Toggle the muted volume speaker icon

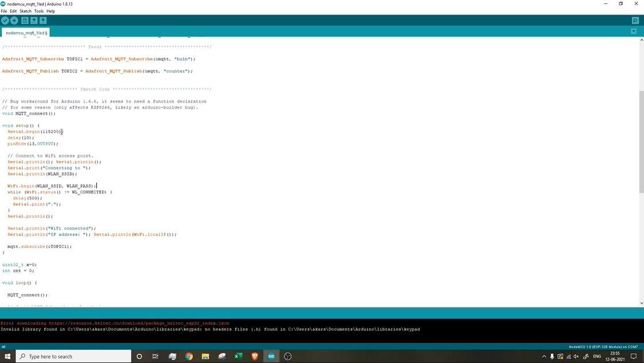[x=576, y=357]
